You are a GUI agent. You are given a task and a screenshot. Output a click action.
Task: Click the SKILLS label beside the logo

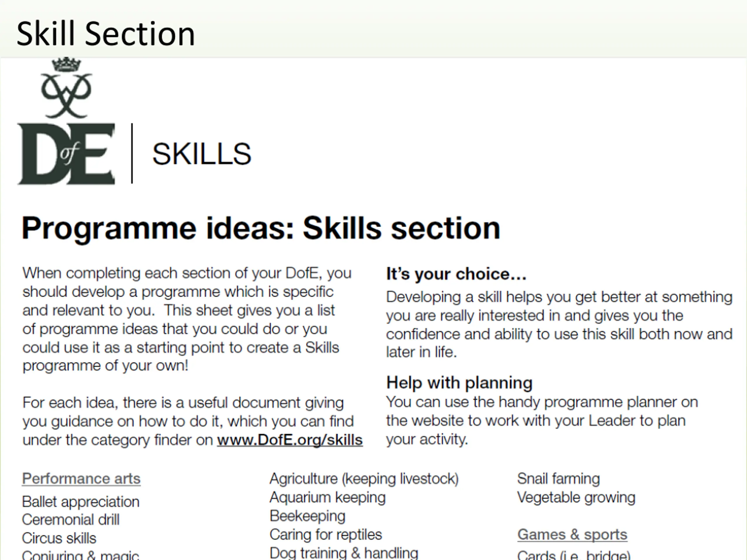pyautogui.click(x=202, y=154)
